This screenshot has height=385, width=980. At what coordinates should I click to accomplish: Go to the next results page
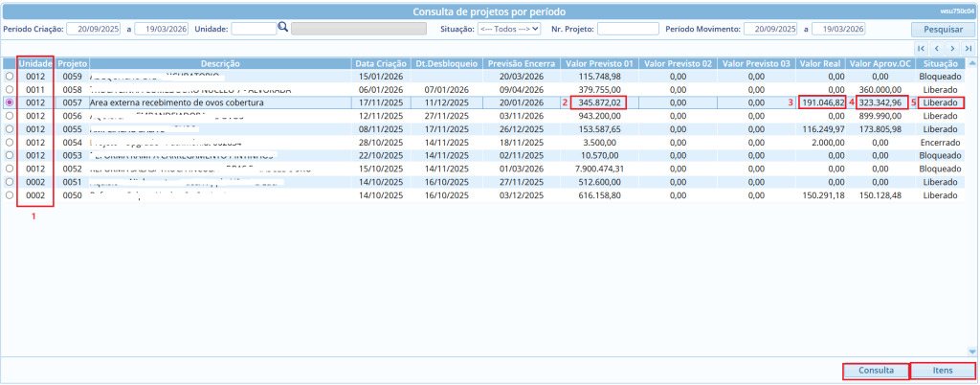pos(952,48)
